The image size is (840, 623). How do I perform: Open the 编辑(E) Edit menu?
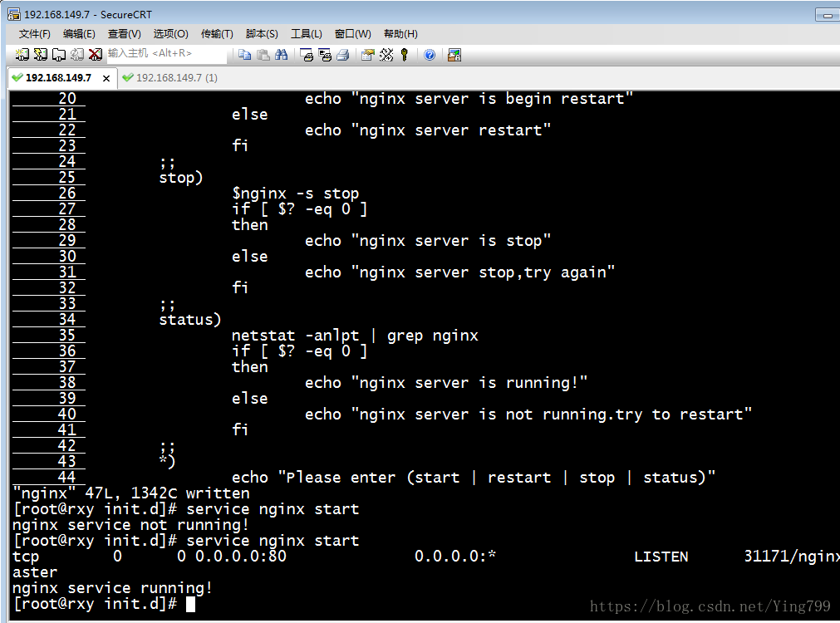tap(79, 34)
